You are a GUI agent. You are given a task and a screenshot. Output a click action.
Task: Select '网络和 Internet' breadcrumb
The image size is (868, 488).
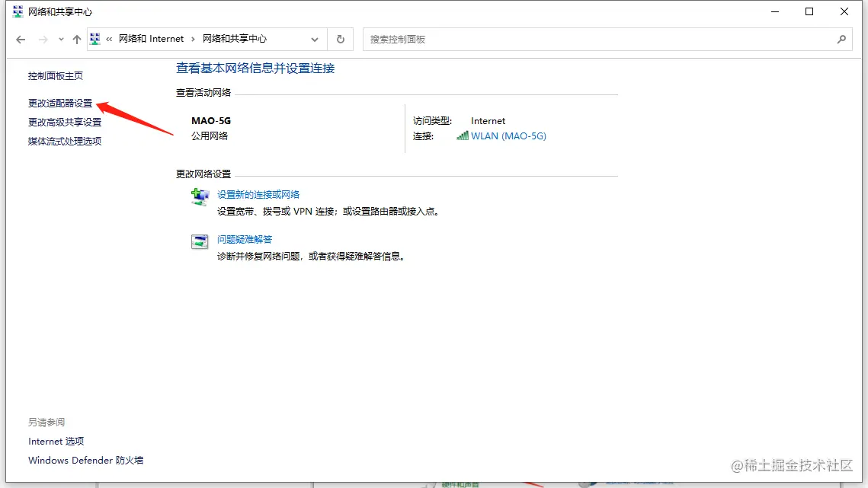[151, 39]
